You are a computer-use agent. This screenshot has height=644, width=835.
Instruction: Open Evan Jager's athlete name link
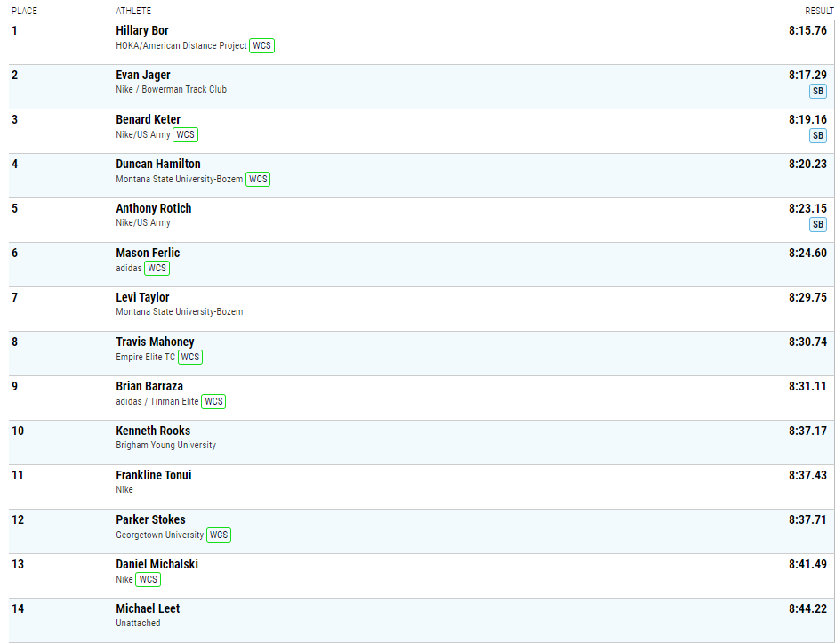[143, 75]
